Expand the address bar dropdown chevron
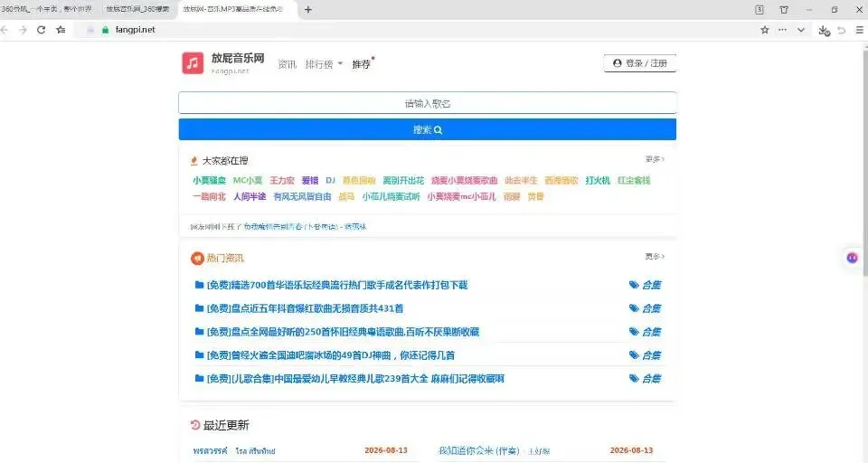868x463 pixels. click(x=800, y=30)
